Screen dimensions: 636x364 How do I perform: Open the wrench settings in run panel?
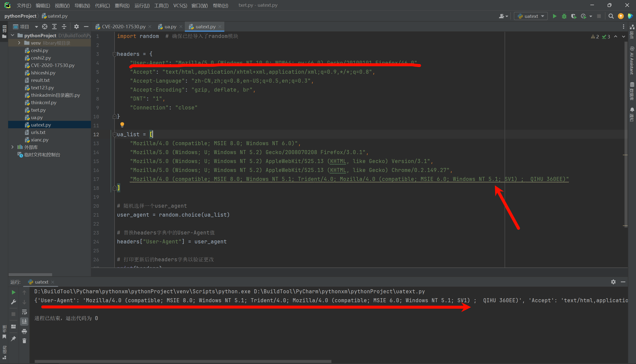click(13, 302)
